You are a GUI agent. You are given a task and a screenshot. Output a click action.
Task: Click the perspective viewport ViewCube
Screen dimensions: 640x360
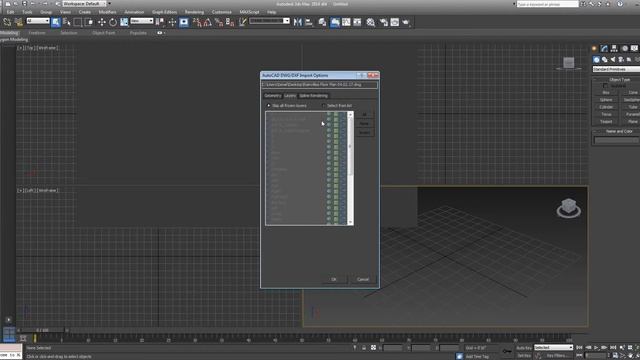pos(569,208)
